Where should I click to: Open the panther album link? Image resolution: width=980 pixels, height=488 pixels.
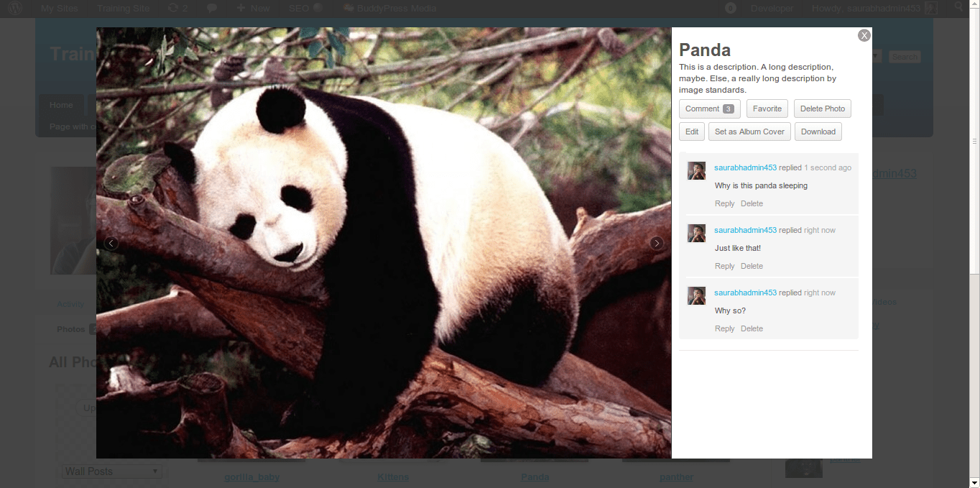pyautogui.click(x=676, y=477)
